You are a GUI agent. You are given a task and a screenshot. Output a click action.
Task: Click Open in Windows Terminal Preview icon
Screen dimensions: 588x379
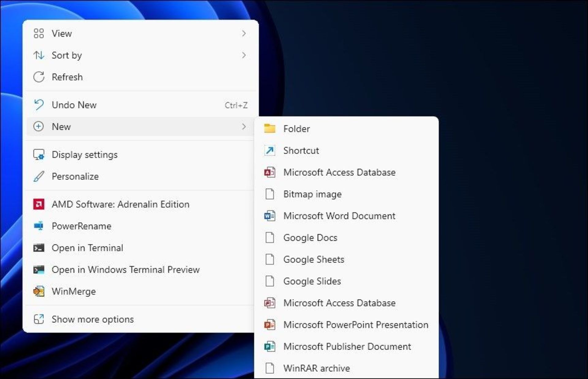coord(38,269)
